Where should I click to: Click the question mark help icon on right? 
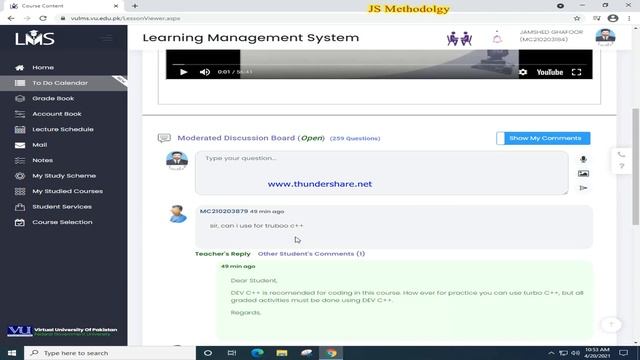coord(621,166)
